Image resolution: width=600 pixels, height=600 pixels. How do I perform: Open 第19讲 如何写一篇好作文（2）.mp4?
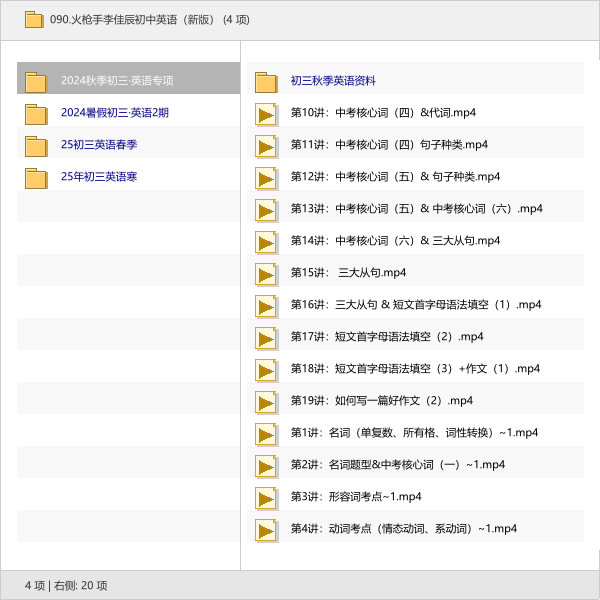click(381, 401)
